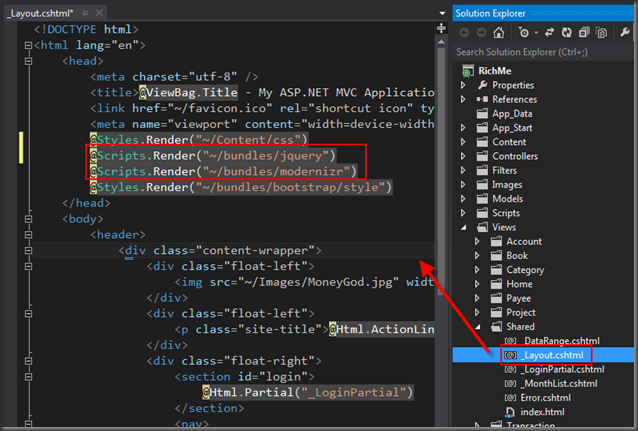Expand the Controllers folder arrow
This screenshot has height=431, width=638.
[463, 156]
